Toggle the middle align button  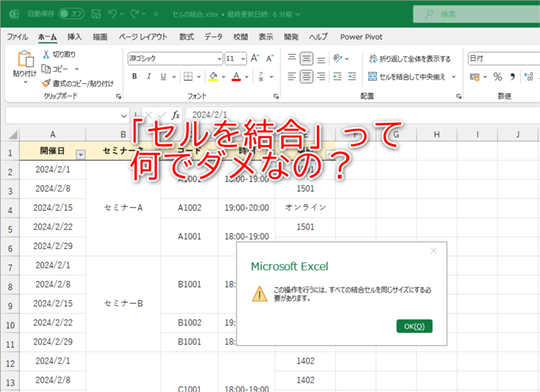[306, 58]
